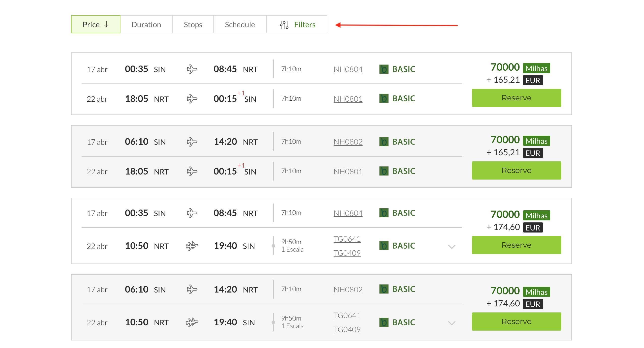This screenshot has width=644, height=348.
Task: Open the first NH0804 flight number link
Action: tap(348, 69)
